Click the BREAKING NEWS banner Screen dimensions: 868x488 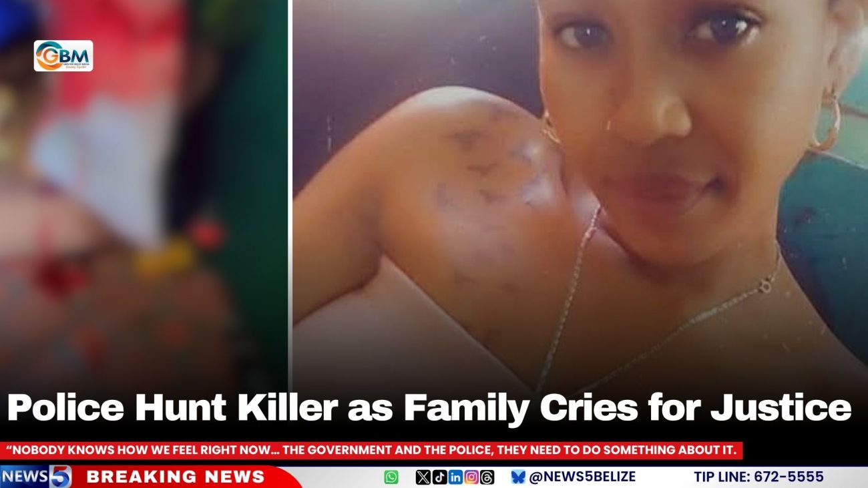pyautogui.click(x=176, y=477)
